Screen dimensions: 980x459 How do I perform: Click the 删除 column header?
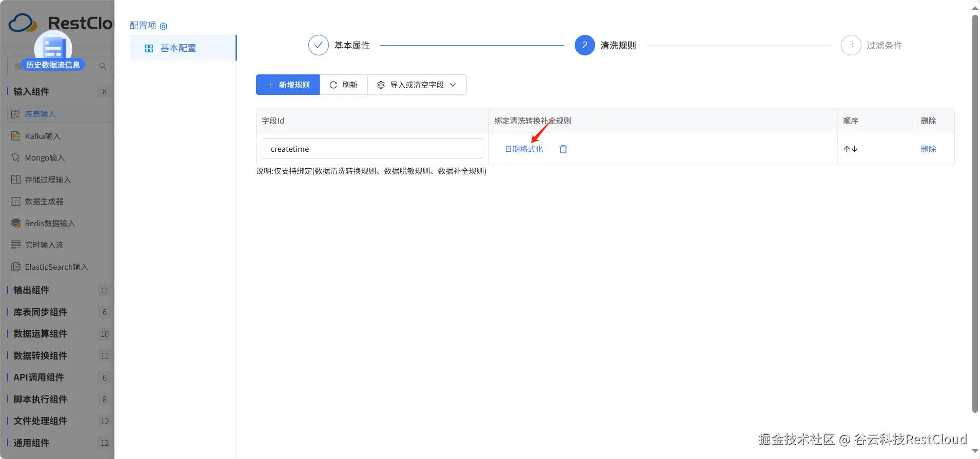click(928, 121)
